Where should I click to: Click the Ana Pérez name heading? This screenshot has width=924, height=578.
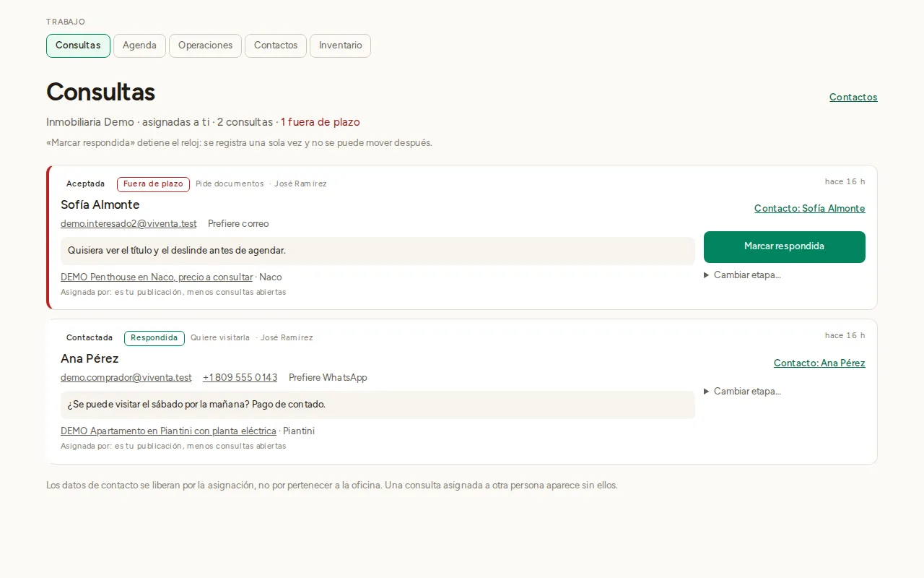pyautogui.click(x=90, y=358)
